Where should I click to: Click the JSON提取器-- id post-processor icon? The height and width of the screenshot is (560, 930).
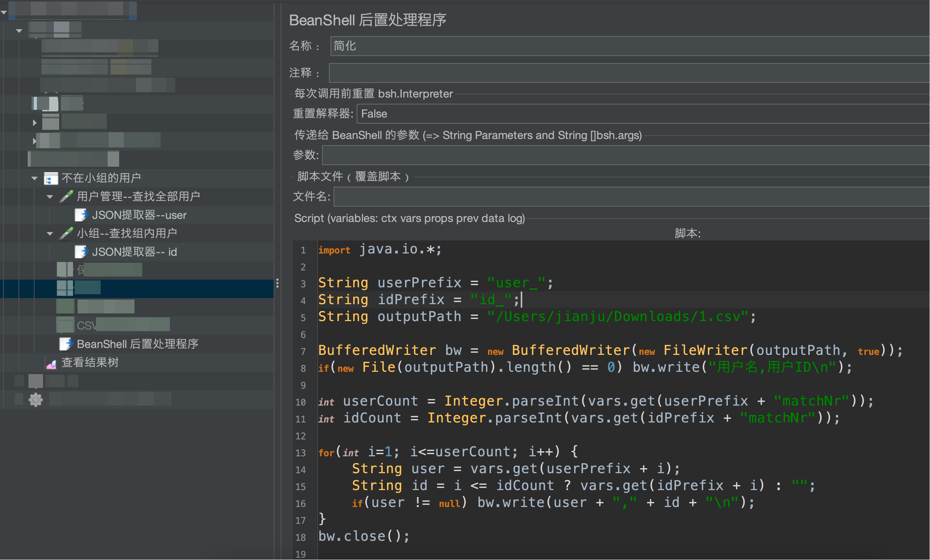pyautogui.click(x=81, y=252)
